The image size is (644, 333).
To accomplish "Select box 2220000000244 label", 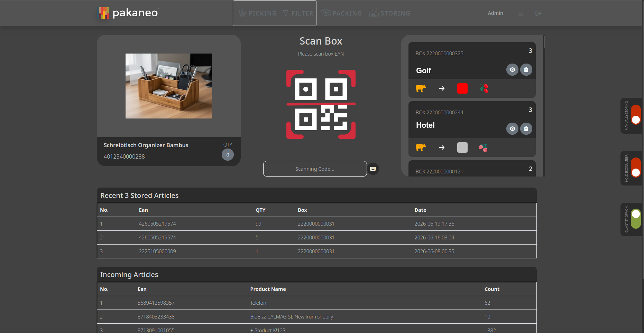I will [439, 113].
